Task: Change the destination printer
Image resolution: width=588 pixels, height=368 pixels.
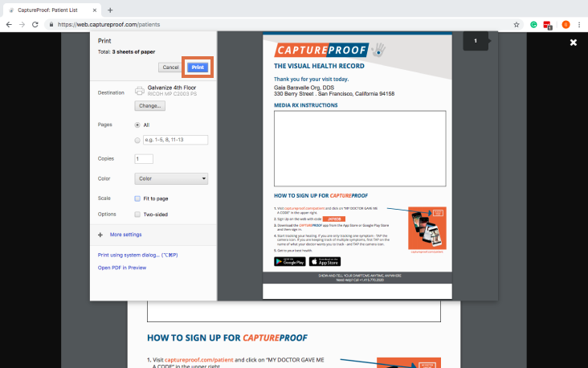Action: point(149,106)
